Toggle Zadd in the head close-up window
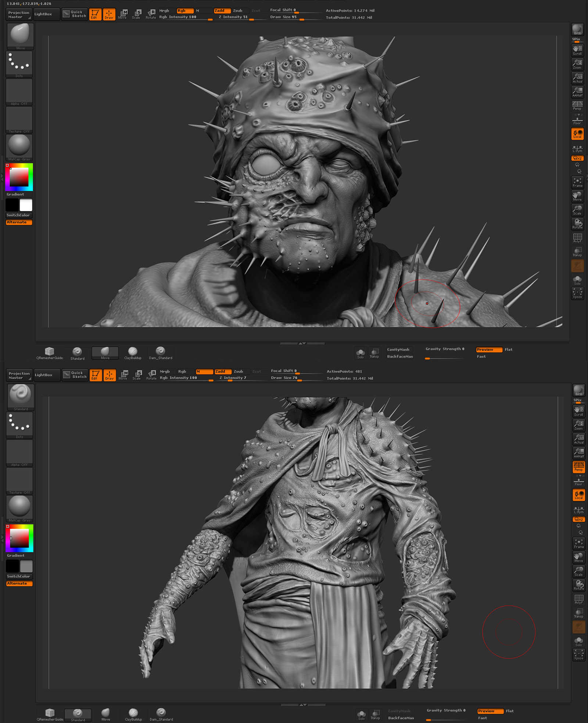Image resolution: width=588 pixels, height=723 pixels. (222, 11)
